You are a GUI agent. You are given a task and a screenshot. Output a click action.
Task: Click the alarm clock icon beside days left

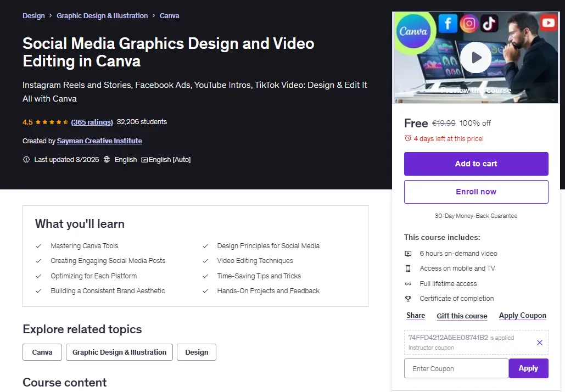pyautogui.click(x=408, y=138)
